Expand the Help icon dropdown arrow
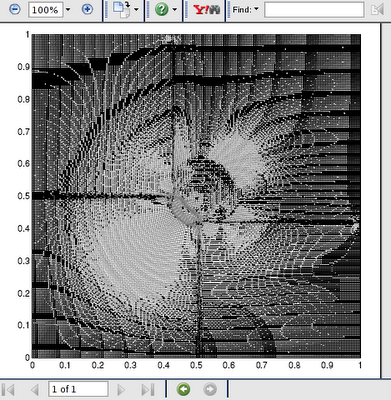This screenshot has height=400, width=391. coord(175,9)
